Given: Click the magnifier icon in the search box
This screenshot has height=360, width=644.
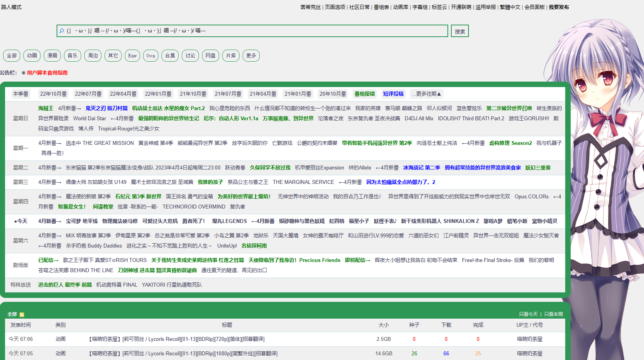Looking at the screenshot, I should pos(62,31).
